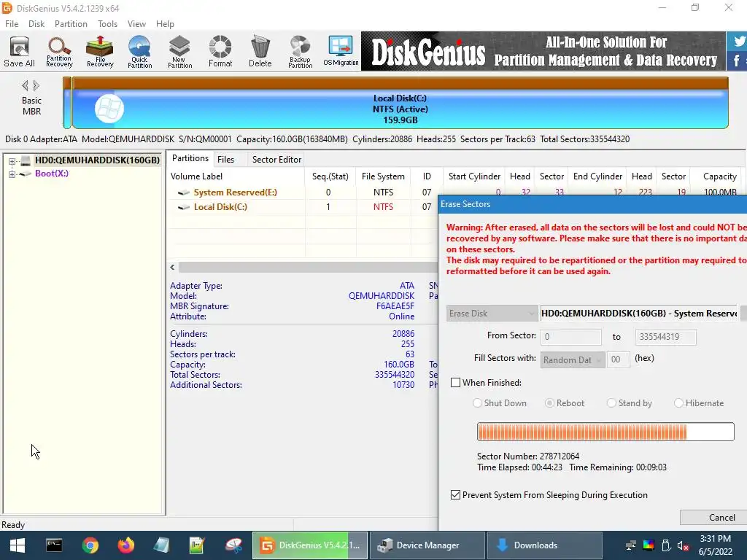Select the Local Disk(C:) table row

(x=303, y=207)
